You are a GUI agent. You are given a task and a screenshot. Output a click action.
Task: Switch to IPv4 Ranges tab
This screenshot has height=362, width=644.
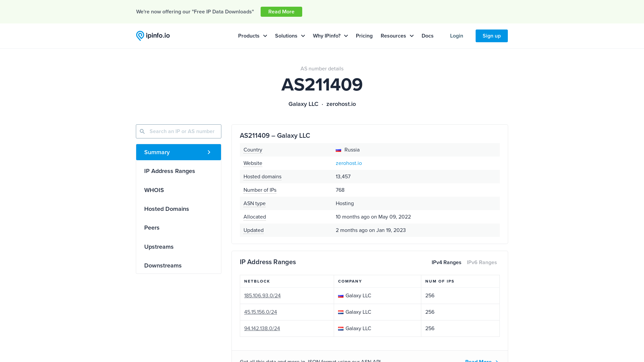click(446, 262)
